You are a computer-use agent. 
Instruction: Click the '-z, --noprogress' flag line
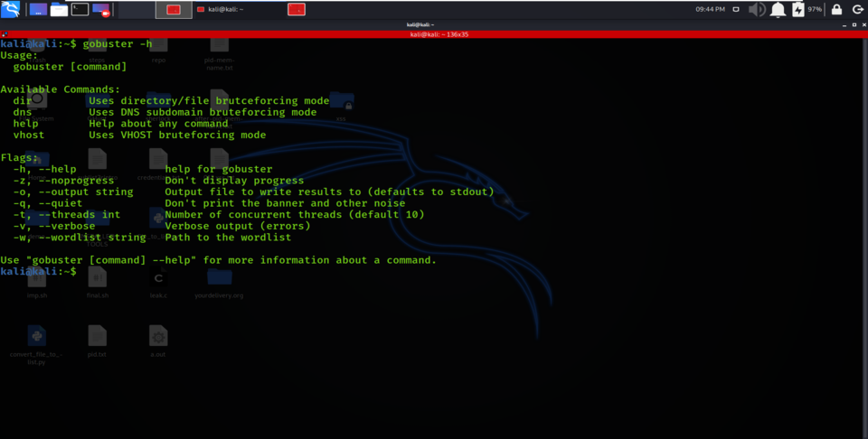(x=158, y=181)
